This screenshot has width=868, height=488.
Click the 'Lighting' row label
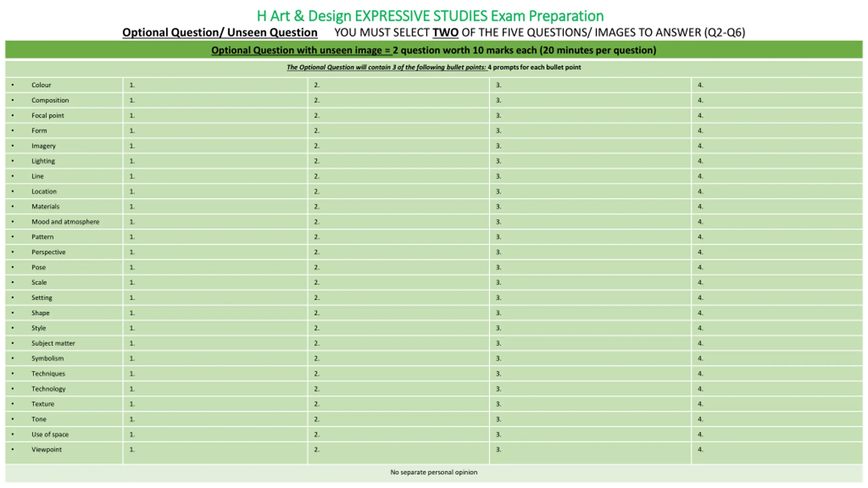coord(43,161)
